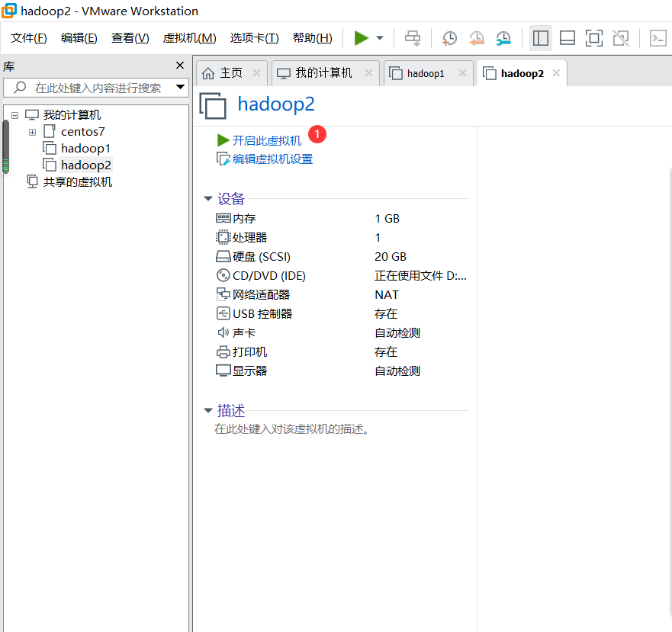This screenshot has width=672, height=632.
Task: Click the 处理器 device row
Action: click(341, 237)
